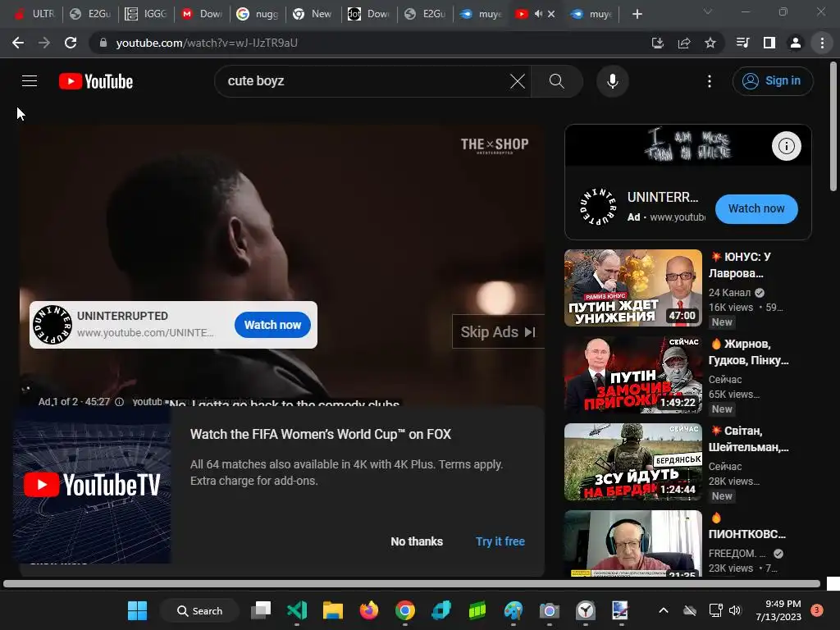Open video thumbnail with 47:00 duration
The image size is (840, 630).
pos(632,288)
